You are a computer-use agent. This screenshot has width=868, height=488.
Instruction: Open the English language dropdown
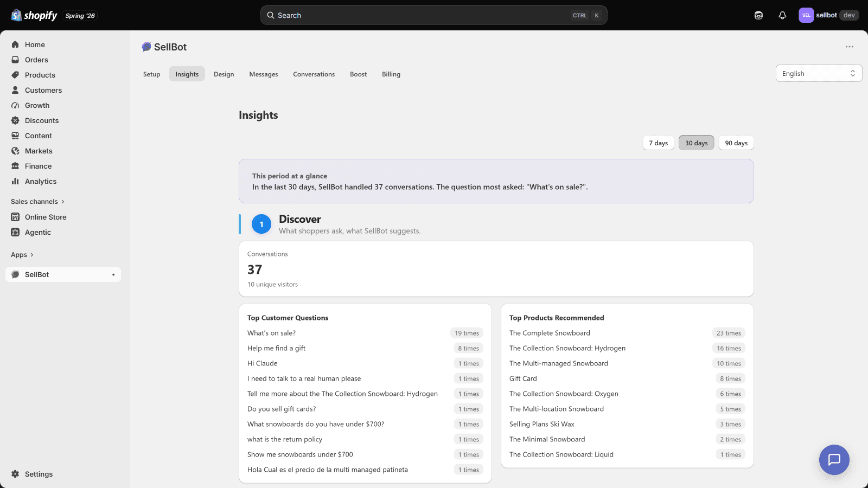(x=819, y=73)
